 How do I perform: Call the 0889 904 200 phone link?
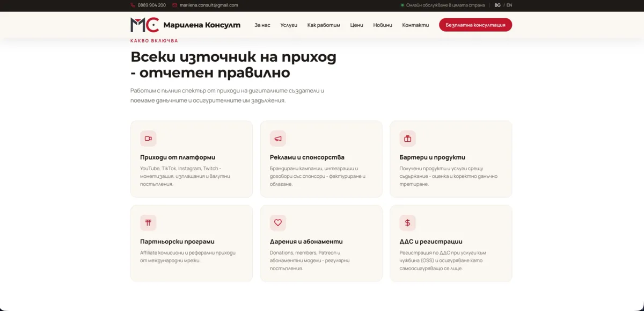pyautogui.click(x=152, y=5)
